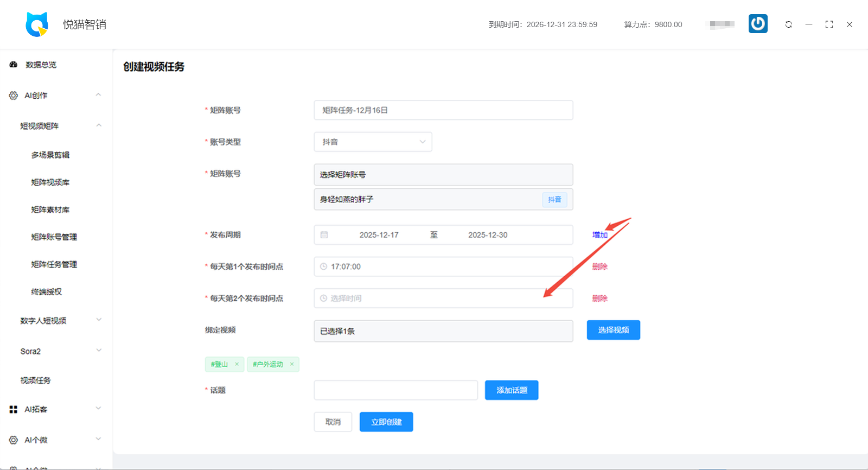
Task: Click the second publish time picker field
Action: [x=443, y=298]
